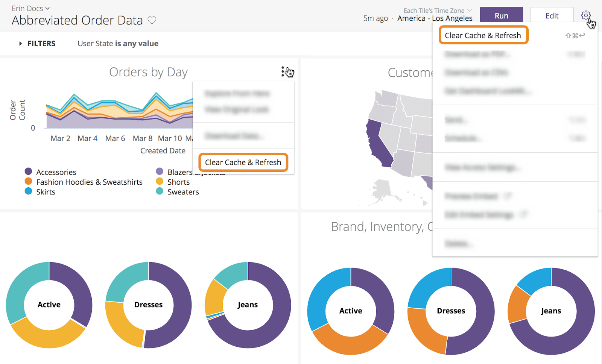The image size is (602, 364).
Task: Choose Clear Cache & Refresh in tile menu
Action: tap(243, 162)
